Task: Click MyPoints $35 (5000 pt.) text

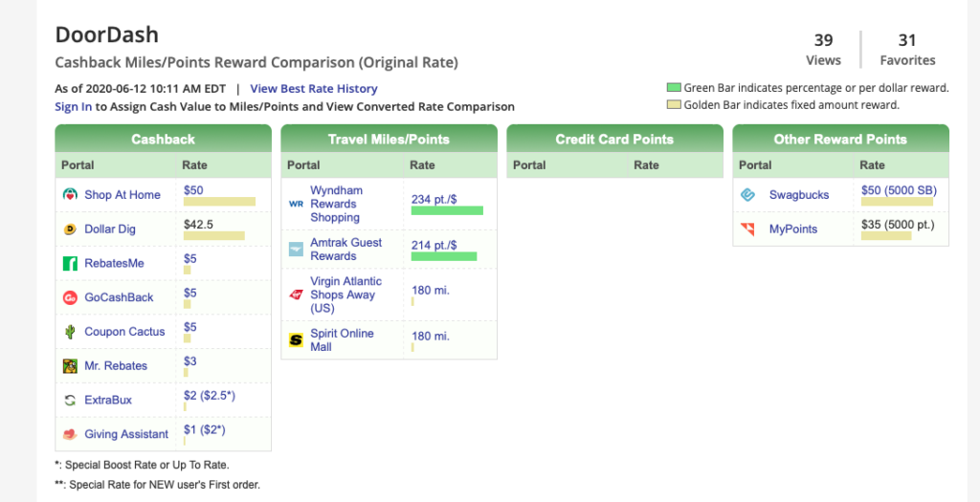Action: pos(898,224)
